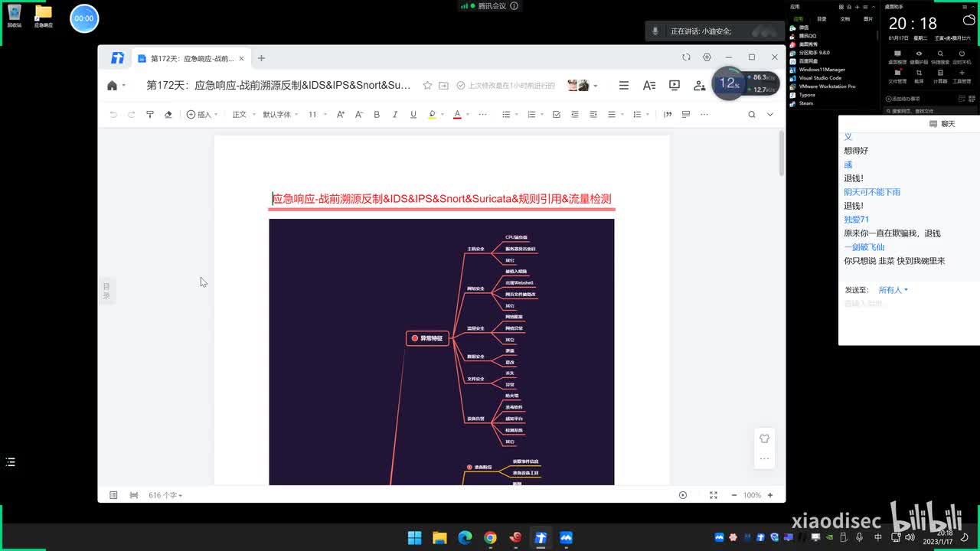
Task: Zoom out with the minus button
Action: [x=734, y=495]
